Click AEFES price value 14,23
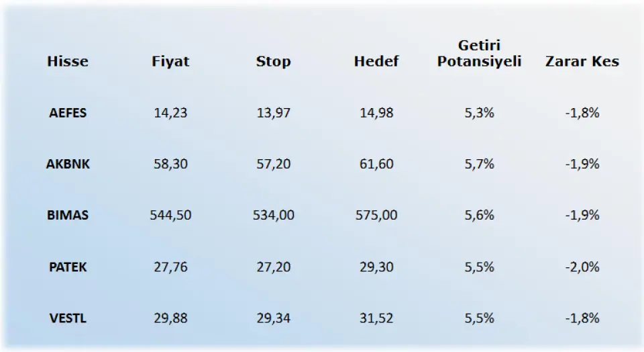This screenshot has width=644, height=352. 170,113
